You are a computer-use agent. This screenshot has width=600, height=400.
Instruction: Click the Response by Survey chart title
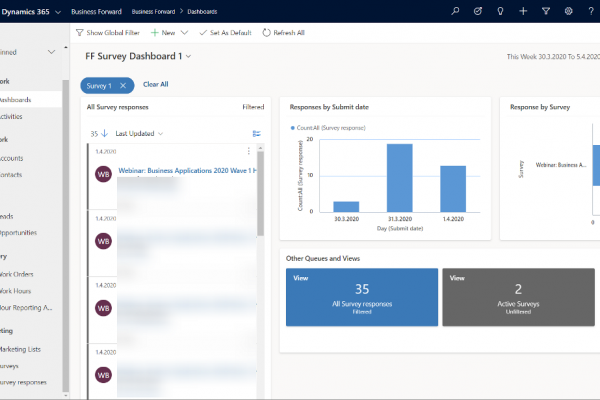540,107
